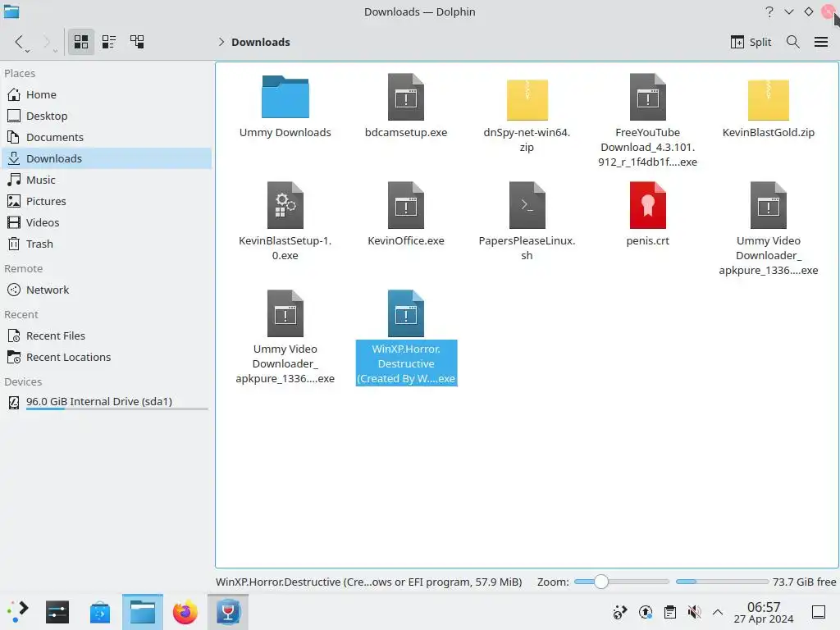Select the bdcamsetup.exe file icon
The height and width of the screenshot is (630, 840).
405,97
